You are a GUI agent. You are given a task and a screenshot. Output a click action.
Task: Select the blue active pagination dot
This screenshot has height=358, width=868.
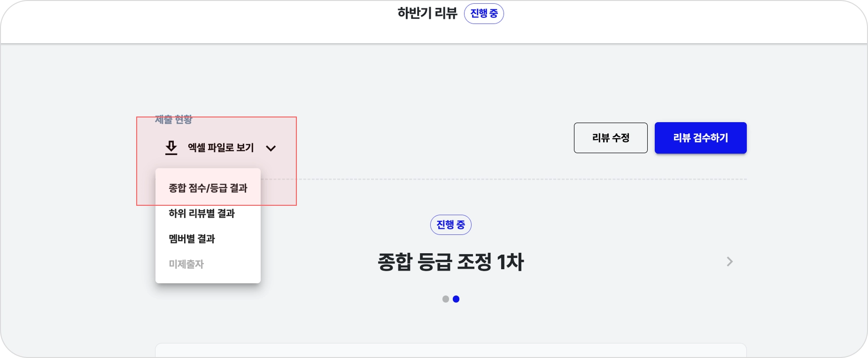pos(456,299)
